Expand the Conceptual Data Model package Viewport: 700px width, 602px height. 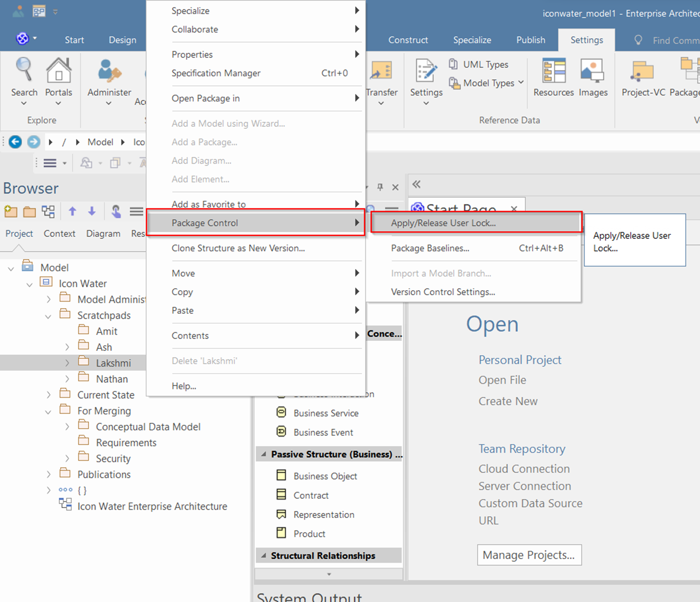coord(67,426)
